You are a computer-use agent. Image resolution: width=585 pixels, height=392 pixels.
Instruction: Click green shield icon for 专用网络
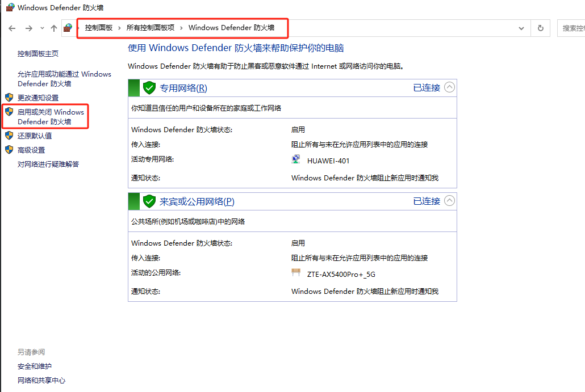click(x=149, y=88)
